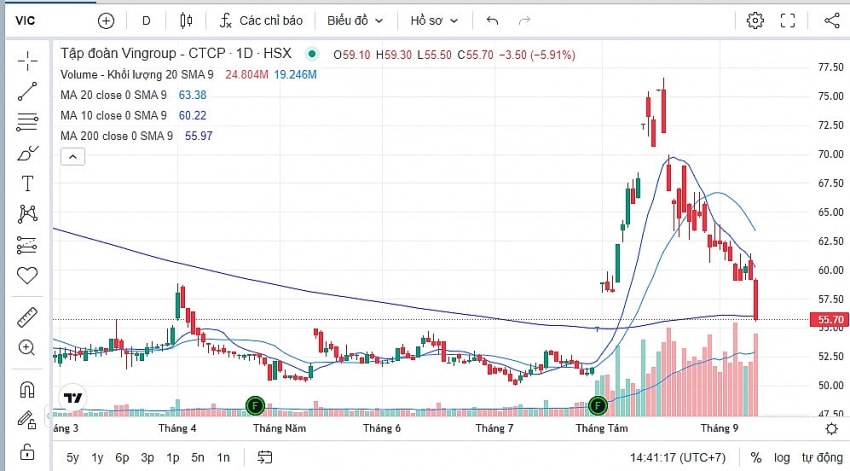Select the brush drawing tool

coord(27,153)
